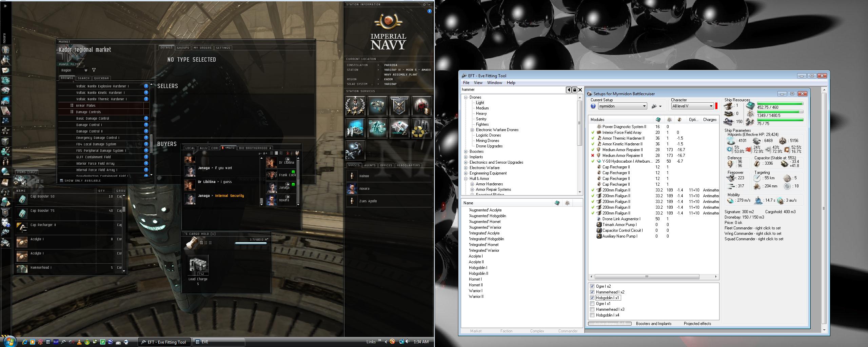Expand the Implants tree node
The width and height of the screenshot is (868, 347).
tap(466, 157)
